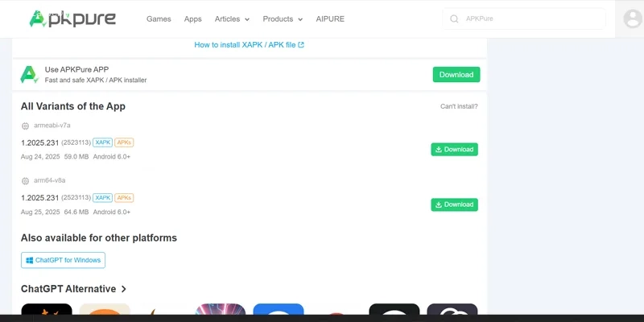Open the Apps menu item
Viewport: 644px width, 322px height.
(x=192, y=19)
